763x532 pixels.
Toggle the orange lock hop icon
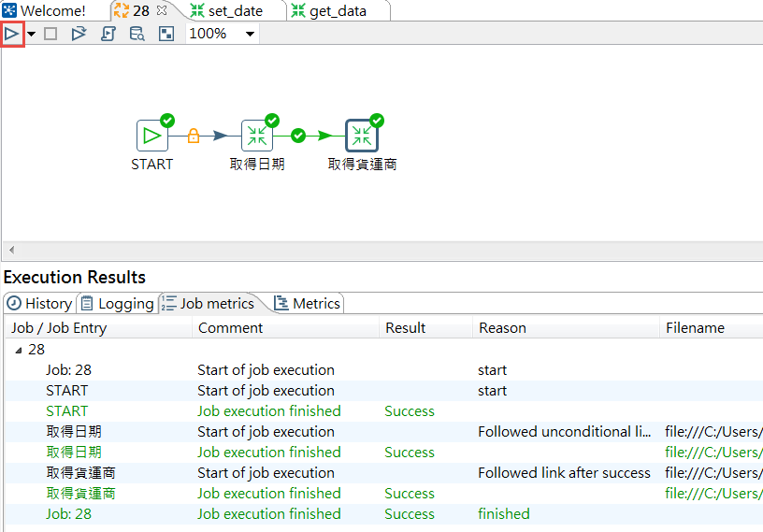194,136
